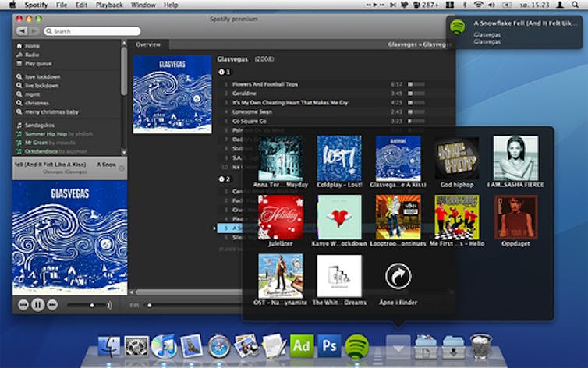The image size is (588, 368).
Task: Click 'Åpne i Finder' arrow button
Action: [398, 276]
